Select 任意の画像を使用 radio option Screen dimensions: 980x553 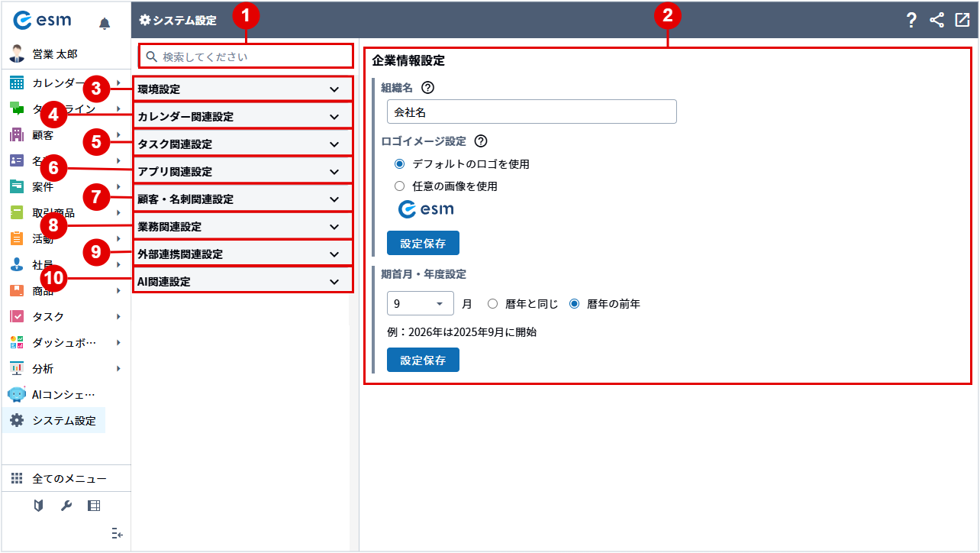[x=399, y=186]
